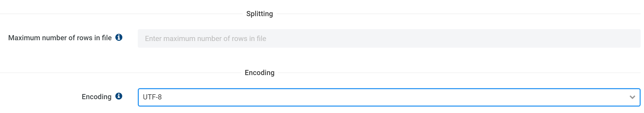The image size is (644, 113).
Task: Click the "Enter maximum number of rows" placeholder
Action: point(206,39)
